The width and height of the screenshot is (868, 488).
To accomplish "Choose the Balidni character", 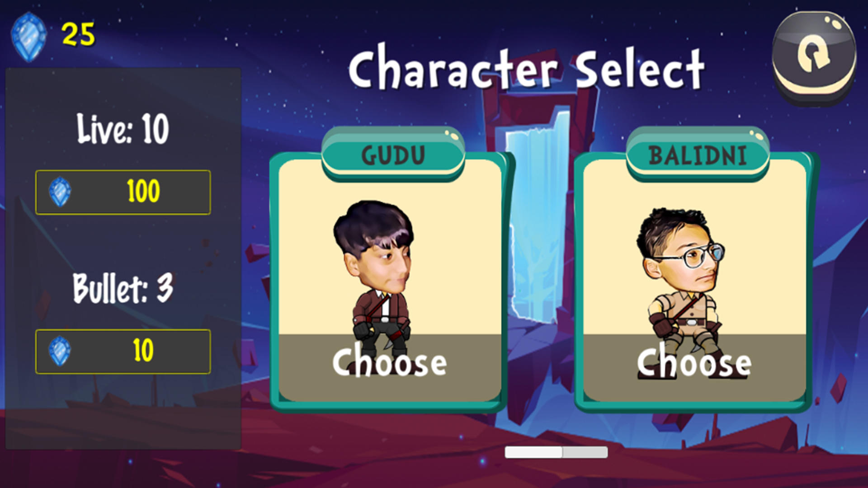I will 694,362.
